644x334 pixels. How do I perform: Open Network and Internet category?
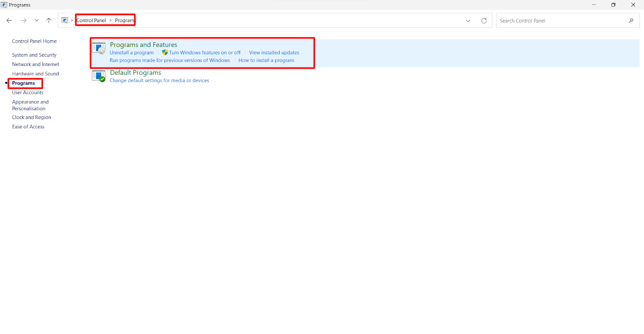[35, 64]
